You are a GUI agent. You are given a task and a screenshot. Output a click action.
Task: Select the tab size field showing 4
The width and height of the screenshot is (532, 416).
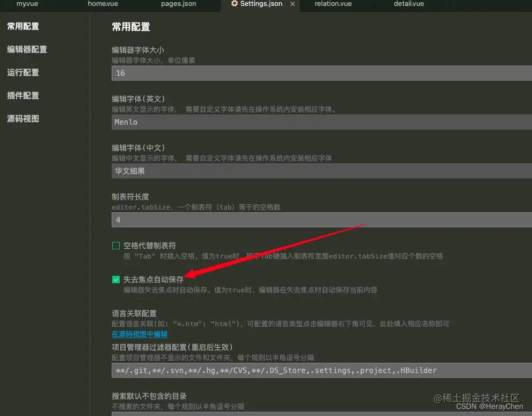click(x=268, y=220)
